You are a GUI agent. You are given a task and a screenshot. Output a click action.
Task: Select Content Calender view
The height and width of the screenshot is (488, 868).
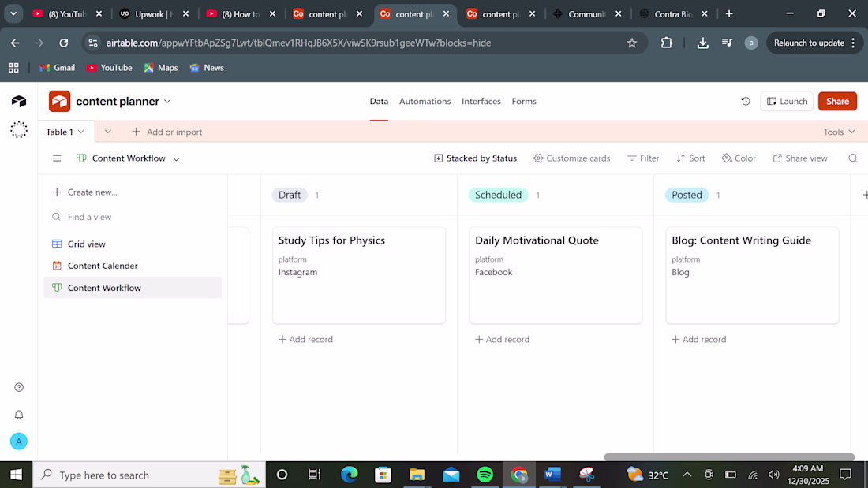click(133, 266)
